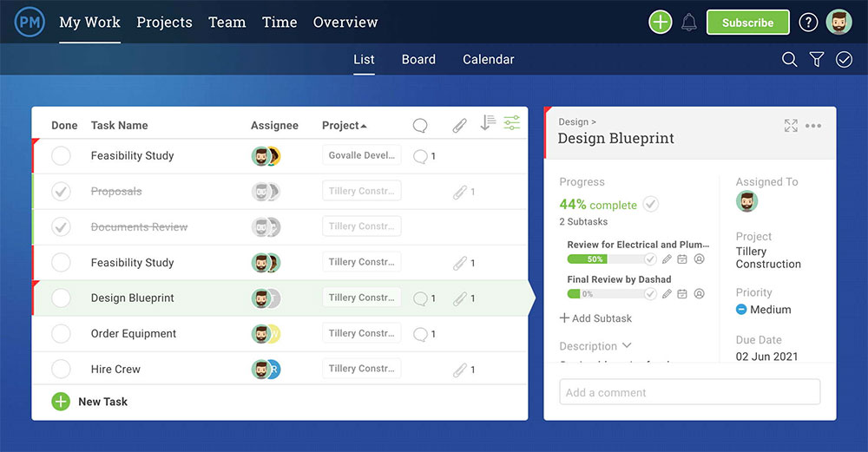Viewport: 868px width, 452px height.
Task: Open notifications bell icon
Action: coord(689,23)
